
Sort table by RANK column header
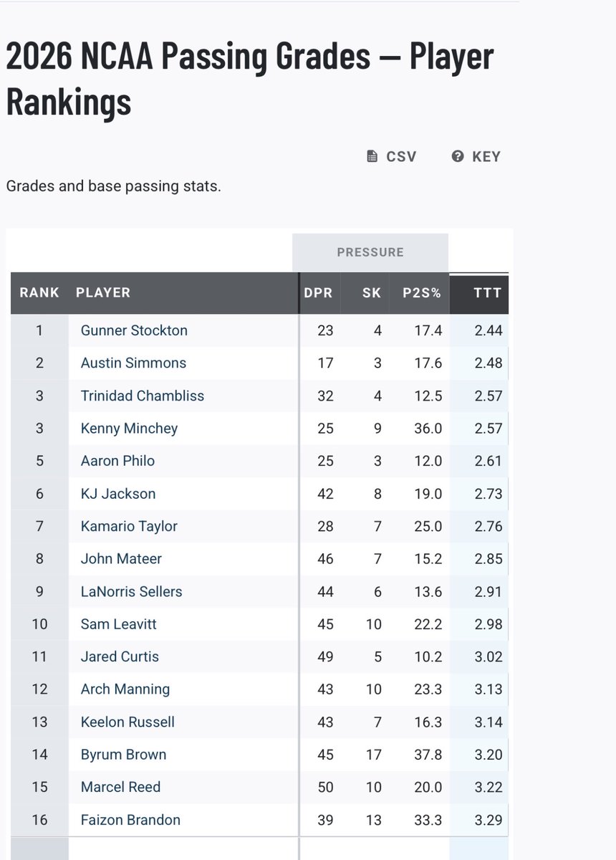pos(39,292)
